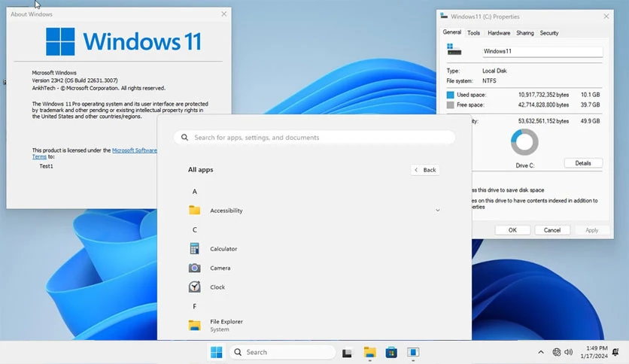The image size is (629, 364).
Task: Go Back from All apps list
Action: tap(425, 170)
